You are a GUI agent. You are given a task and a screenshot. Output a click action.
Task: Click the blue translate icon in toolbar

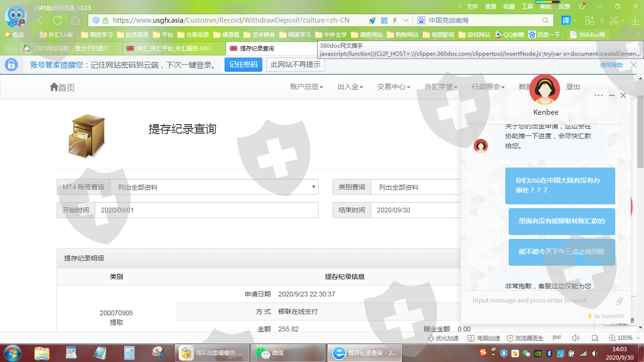pyautogui.click(x=566, y=20)
